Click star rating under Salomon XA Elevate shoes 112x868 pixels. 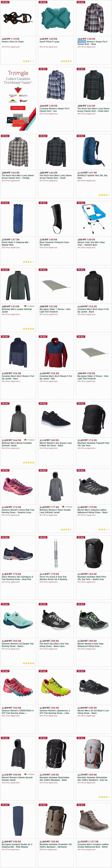click(28, 663)
